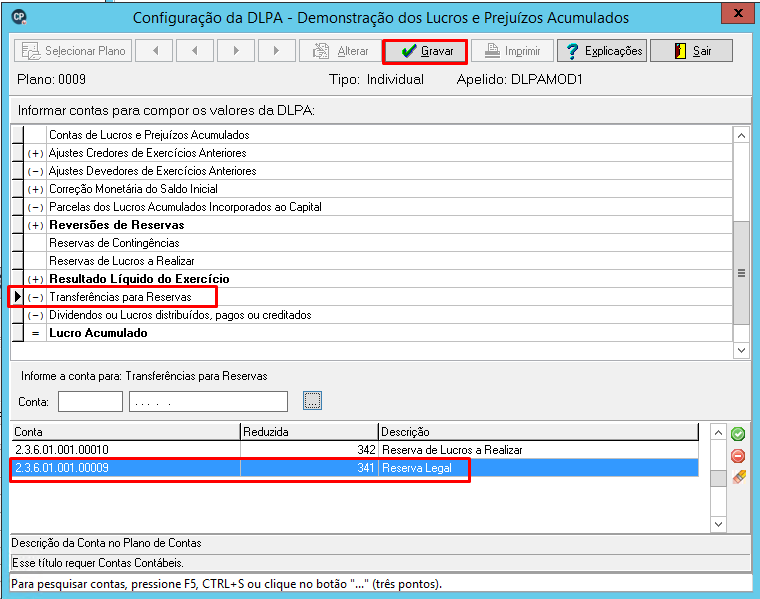Save with the Gravar button
This screenshot has height=599, width=760.
pos(425,51)
